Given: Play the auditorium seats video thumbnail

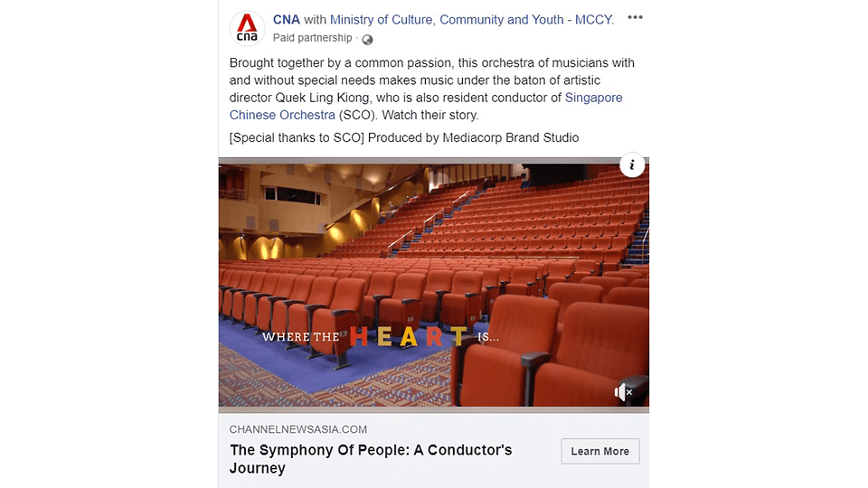Looking at the screenshot, I should (433, 285).
